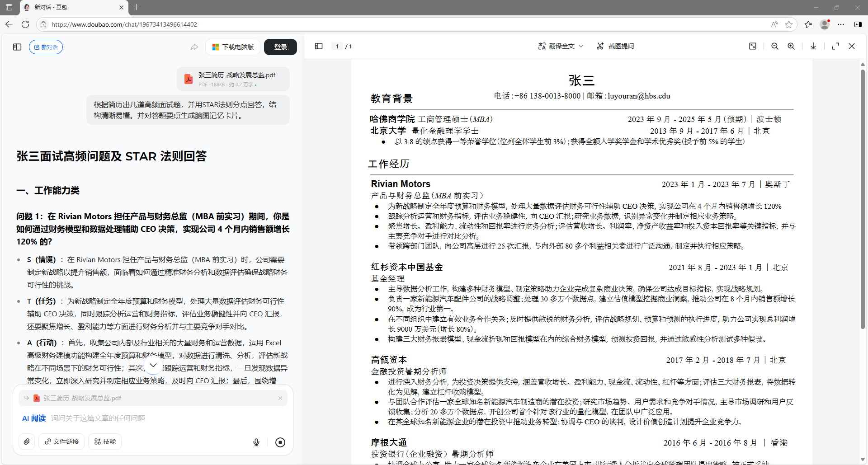Click the read aloud icon in address bar
Image resolution: width=868 pixels, height=465 pixels.
click(774, 24)
